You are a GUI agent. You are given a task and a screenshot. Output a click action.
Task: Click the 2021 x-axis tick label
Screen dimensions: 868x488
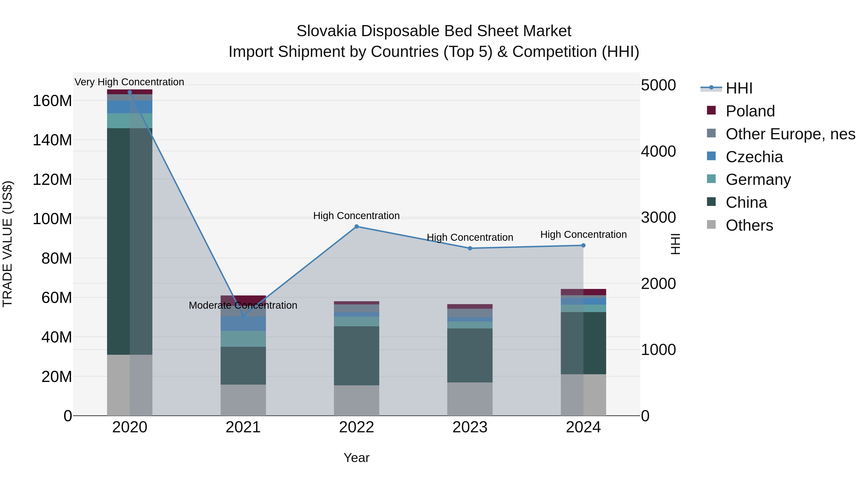[243, 427]
